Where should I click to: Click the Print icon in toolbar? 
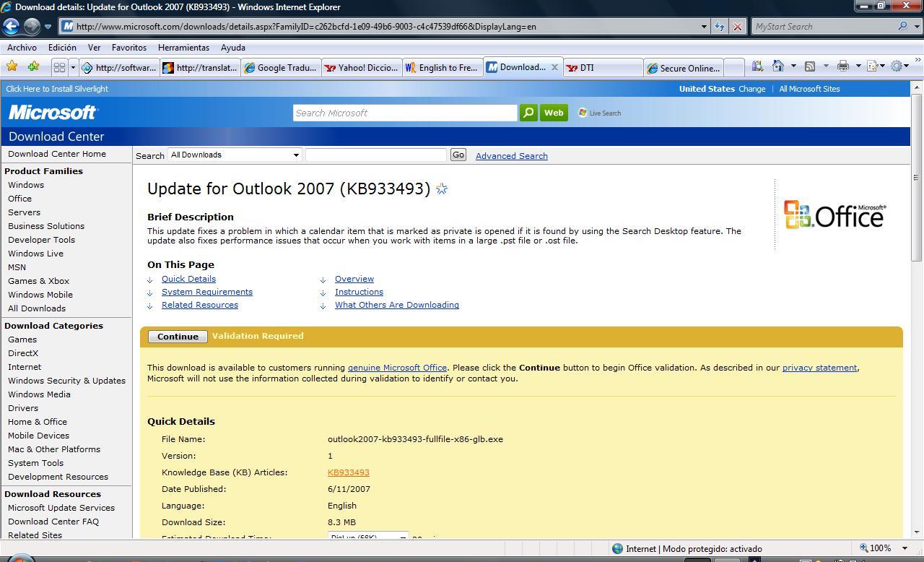tap(842, 66)
